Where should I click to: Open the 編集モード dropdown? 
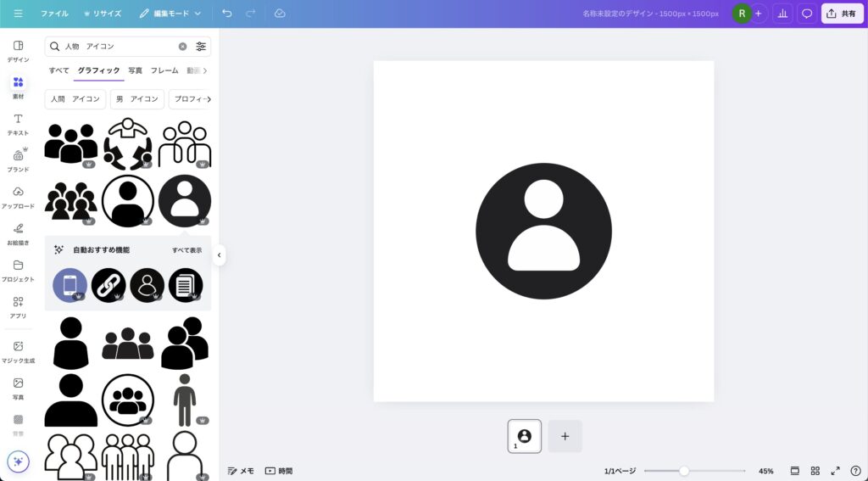170,14
